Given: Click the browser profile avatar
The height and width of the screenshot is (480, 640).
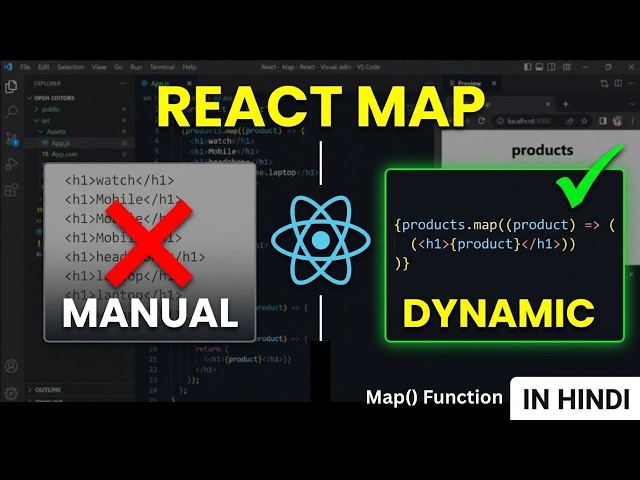Looking at the screenshot, I should 618,121.
